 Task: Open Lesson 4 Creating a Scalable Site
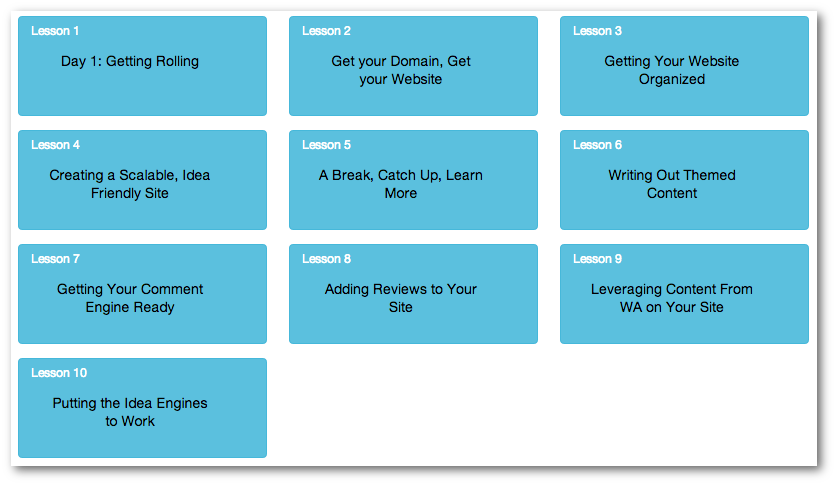[142, 180]
